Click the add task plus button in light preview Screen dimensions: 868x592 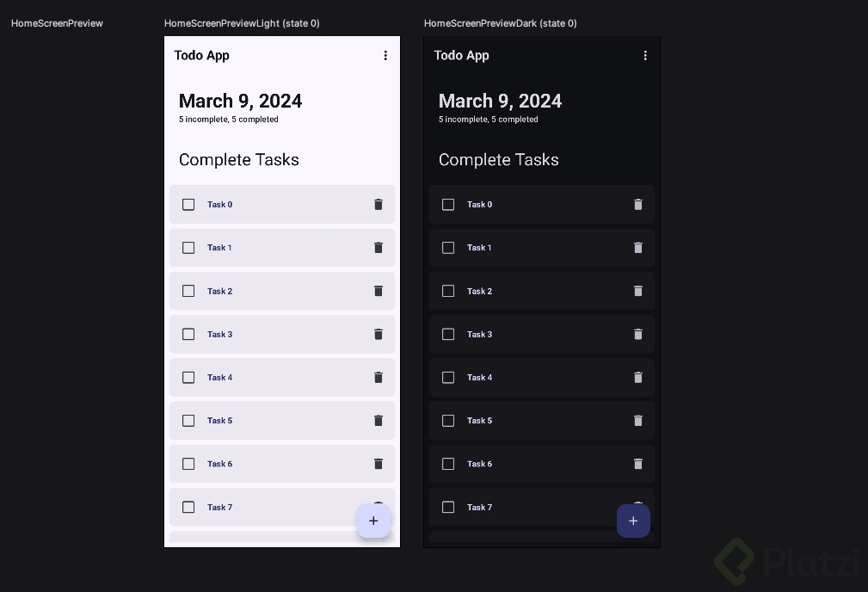click(x=373, y=521)
